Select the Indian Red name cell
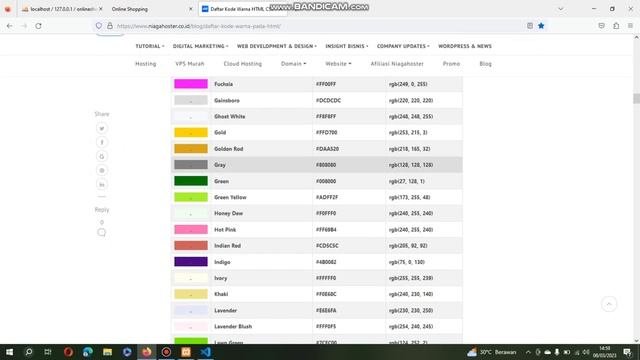Screen dimensions: 640x360 [x=227, y=246]
